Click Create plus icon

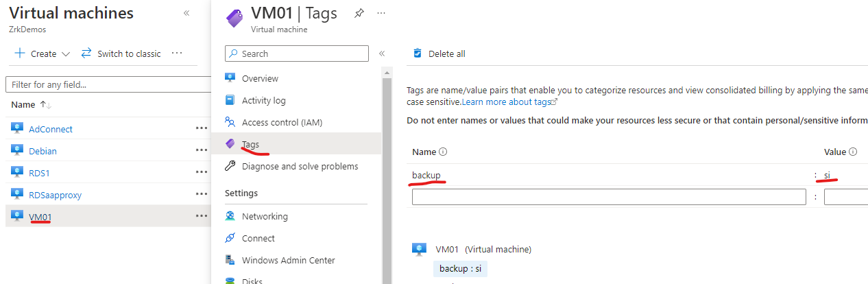coord(20,54)
